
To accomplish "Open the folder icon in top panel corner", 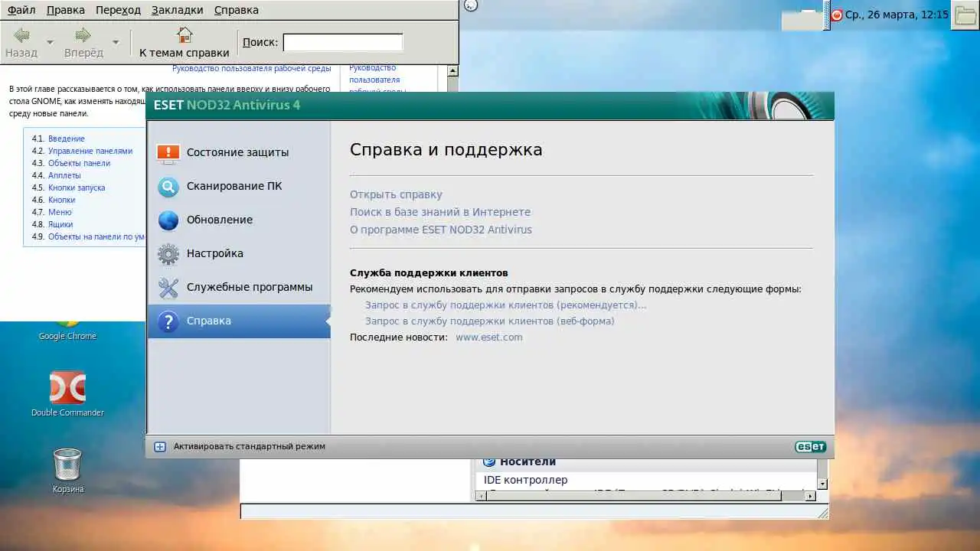I will (965, 15).
